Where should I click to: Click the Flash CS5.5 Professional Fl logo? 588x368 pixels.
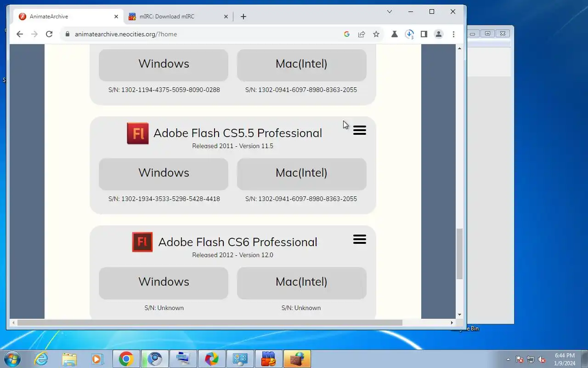[x=138, y=133]
